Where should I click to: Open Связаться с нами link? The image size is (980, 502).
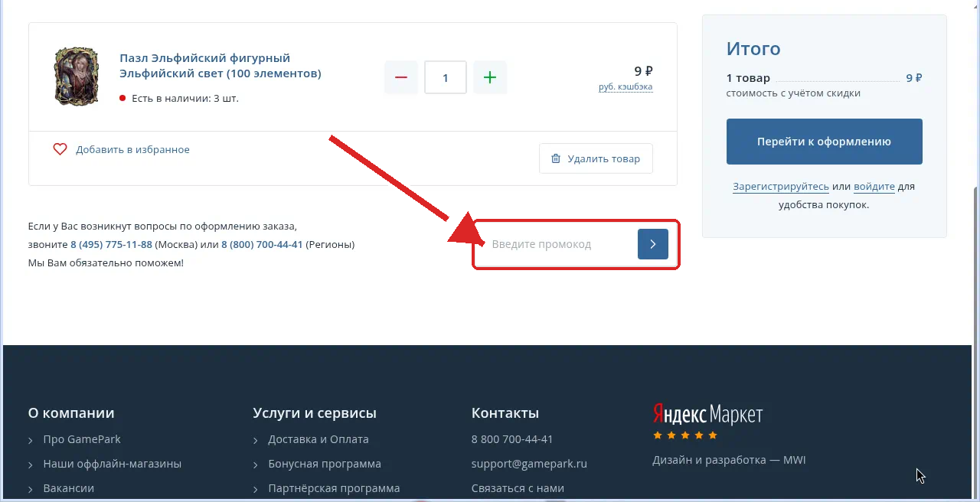518,488
